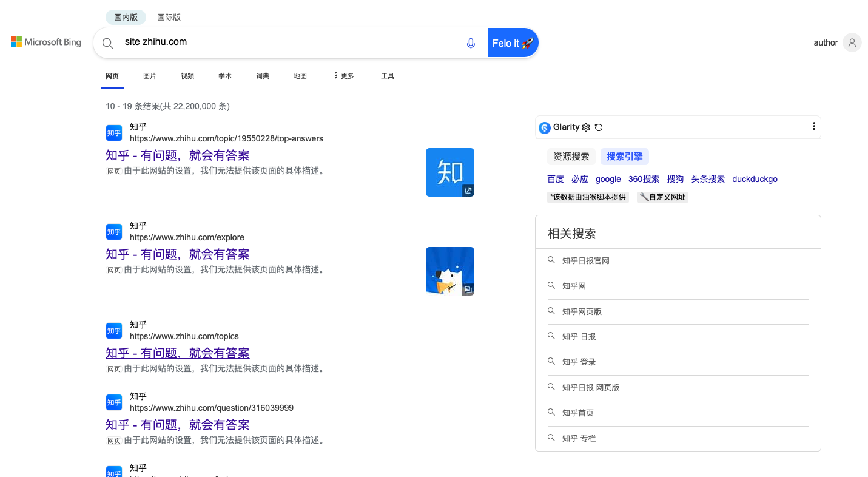Select the 词典 tab
Viewport: 868px width, 477px height.
click(263, 76)
